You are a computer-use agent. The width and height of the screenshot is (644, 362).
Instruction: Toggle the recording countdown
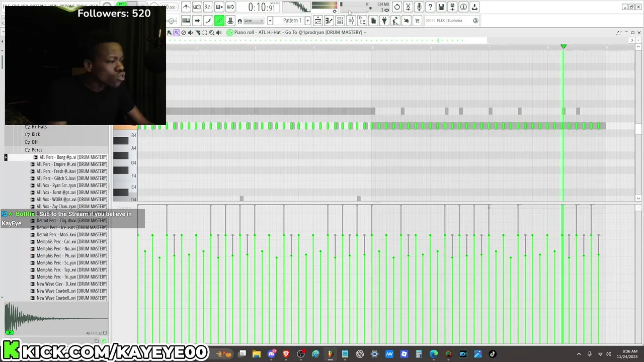pyautogui.click(x=208, y=7)
